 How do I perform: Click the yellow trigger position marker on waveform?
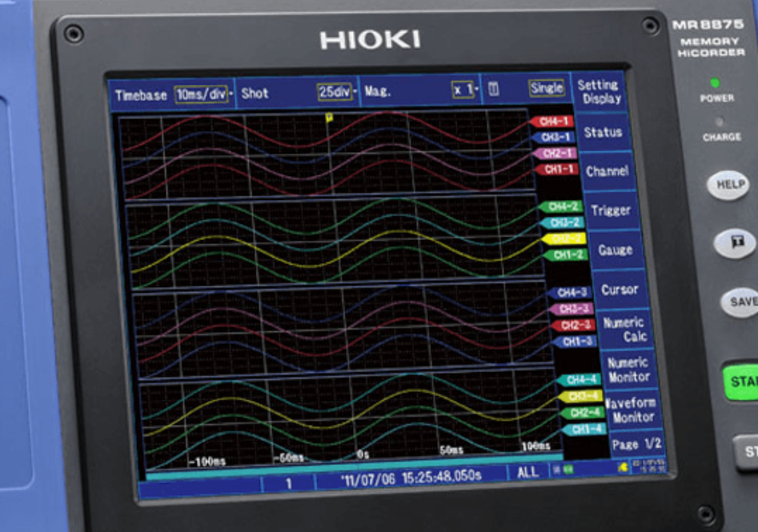[328, 117]
